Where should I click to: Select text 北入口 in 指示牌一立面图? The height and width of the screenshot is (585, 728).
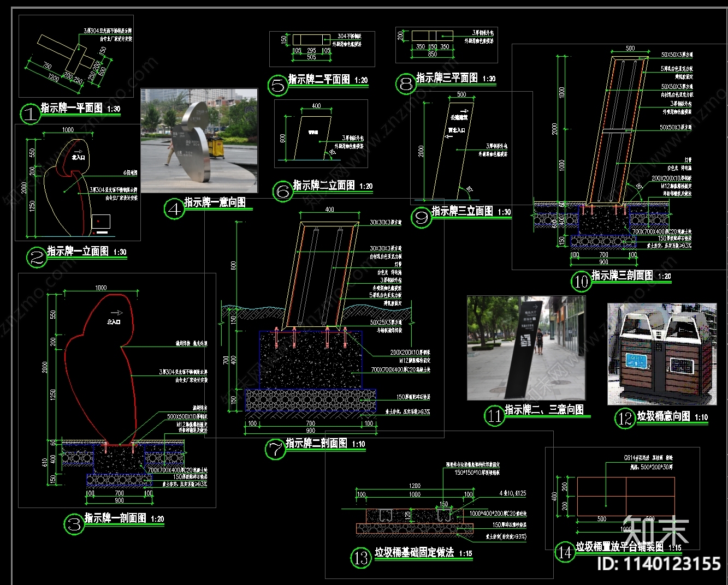coord(79,157)
